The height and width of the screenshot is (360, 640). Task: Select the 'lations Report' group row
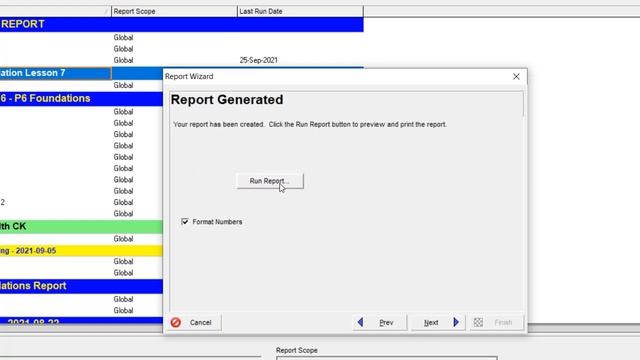click(x=81, y=286)
